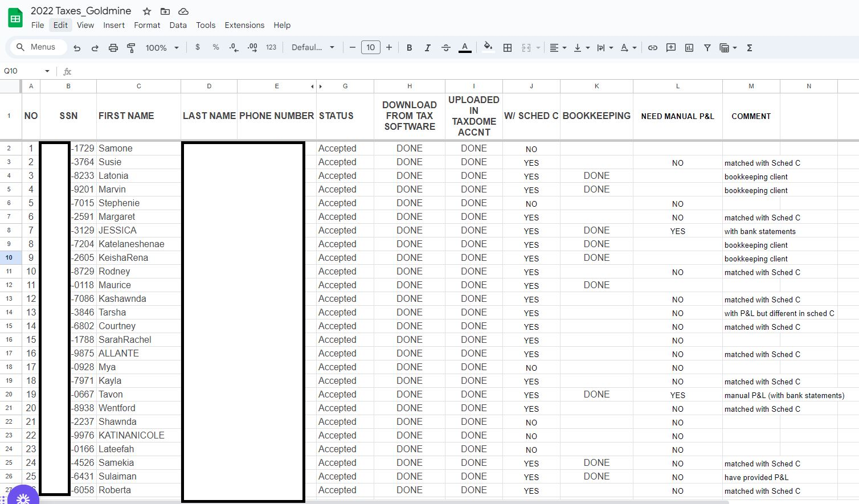The width and height of the screenshot is (859, 504).
Task: Format as currency with dollar icon
Action: 198,48
